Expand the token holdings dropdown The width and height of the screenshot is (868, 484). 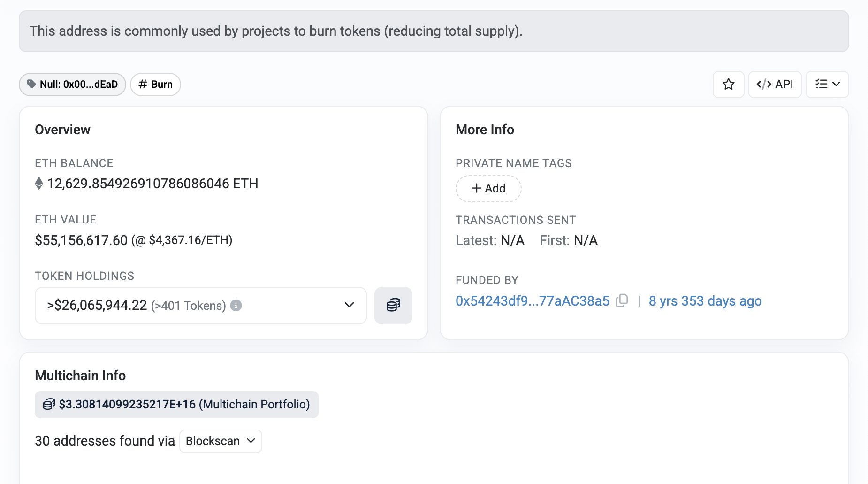point(349,305)
